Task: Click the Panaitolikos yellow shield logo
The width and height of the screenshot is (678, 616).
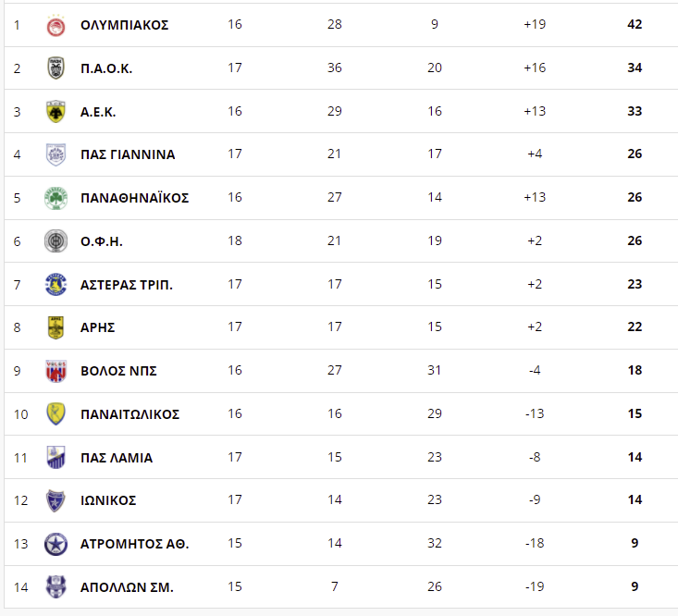Action: 55,414
